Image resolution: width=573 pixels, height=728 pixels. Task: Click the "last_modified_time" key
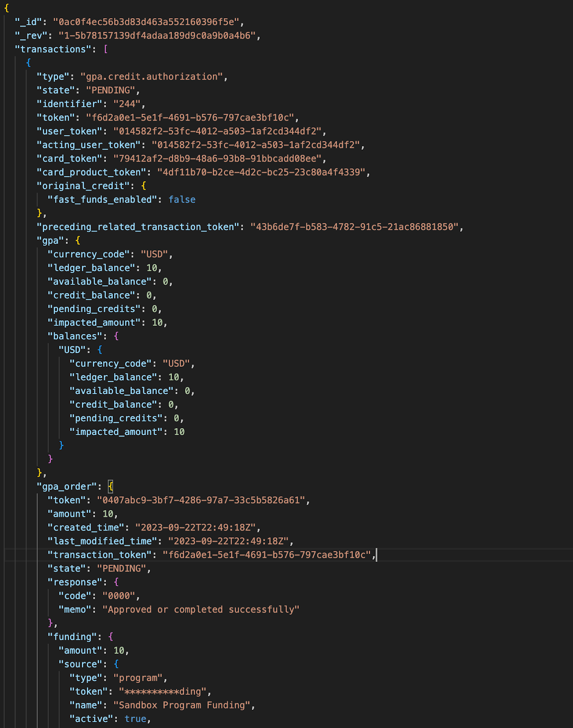tap(102, 541)
